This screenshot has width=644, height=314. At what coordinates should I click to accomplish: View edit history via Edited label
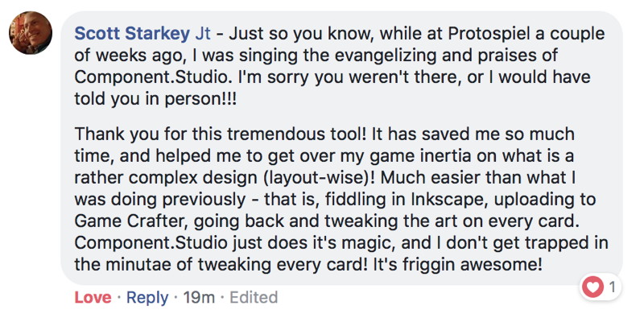click(x=254, y=297)
